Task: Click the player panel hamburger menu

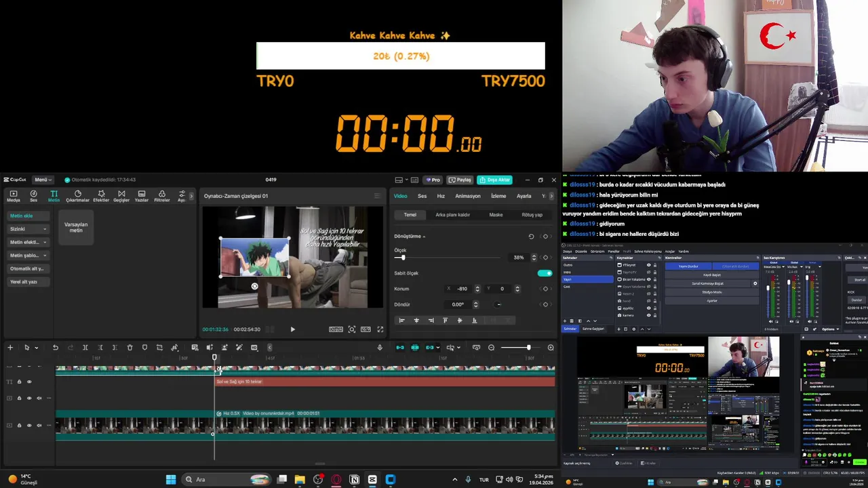Action: [x=377, y=196]
